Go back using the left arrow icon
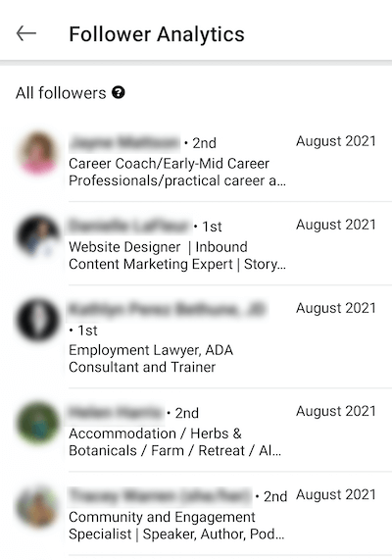This screenshot has width=392, height=560. click(26, 33)
